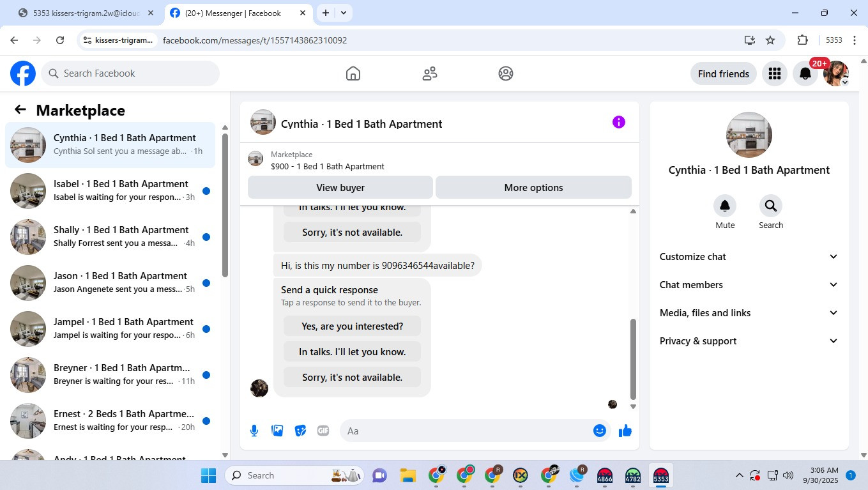The height and width of the screenshot is (490, 868).
Task: Open the Cynthia 1 Bed 1 Bath conversation
Action: point(110,144)
